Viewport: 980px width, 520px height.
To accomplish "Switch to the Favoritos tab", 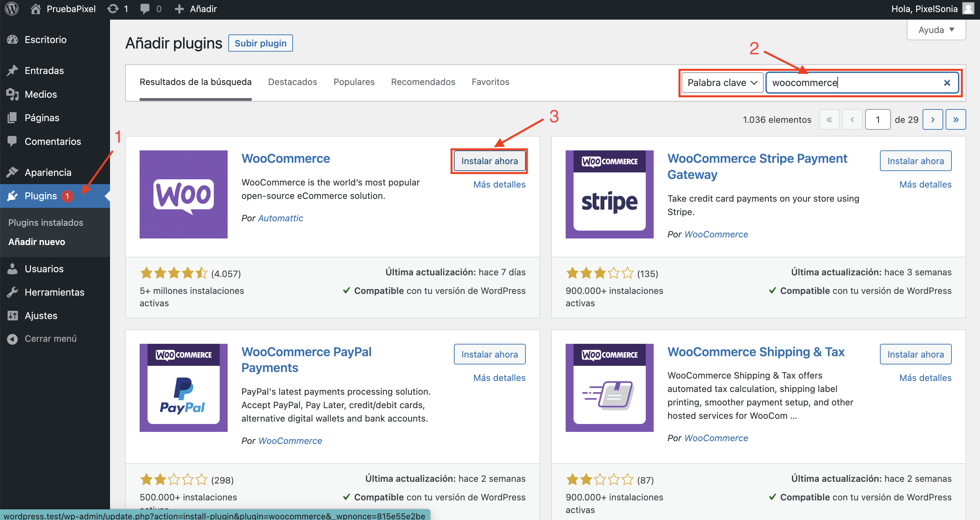I will [490, 82].
